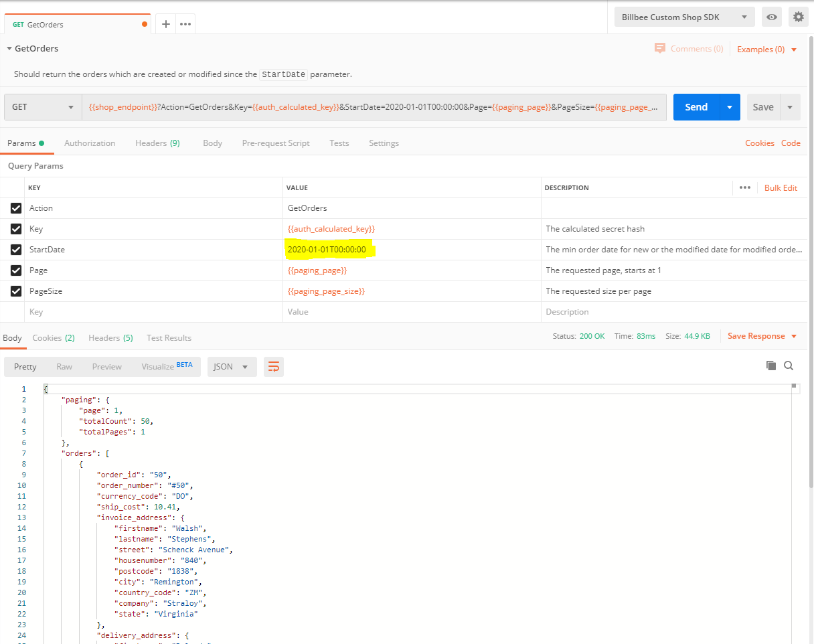Toggle word wrap icon in response toolbar
Screen dimensions: 814x644
point(274,366)
